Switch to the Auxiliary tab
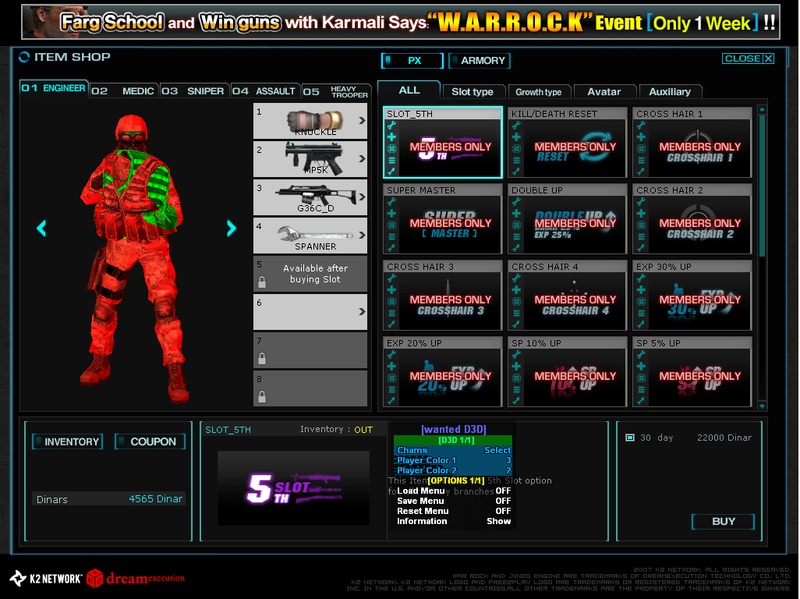800x599 pixels. [670, 92]
